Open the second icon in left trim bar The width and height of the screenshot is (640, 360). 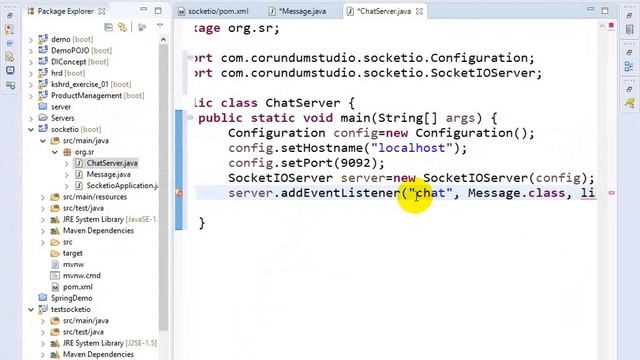[10, 29]
